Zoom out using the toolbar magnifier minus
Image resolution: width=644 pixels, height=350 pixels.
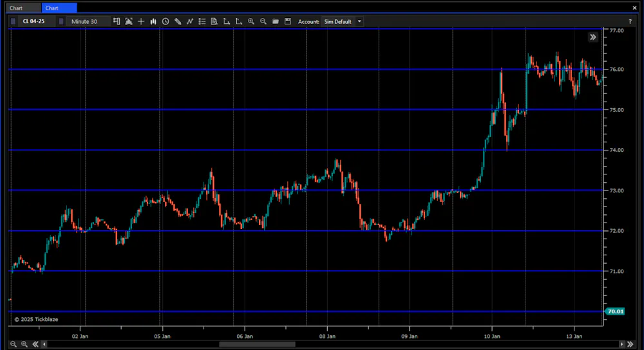pos(263,21)
